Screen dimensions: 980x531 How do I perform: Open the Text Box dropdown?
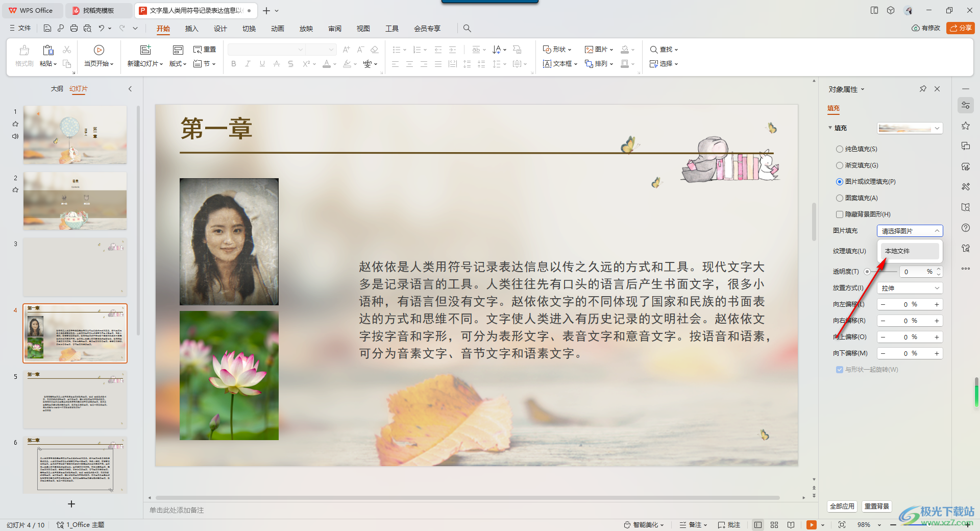[x=560, y=64]
